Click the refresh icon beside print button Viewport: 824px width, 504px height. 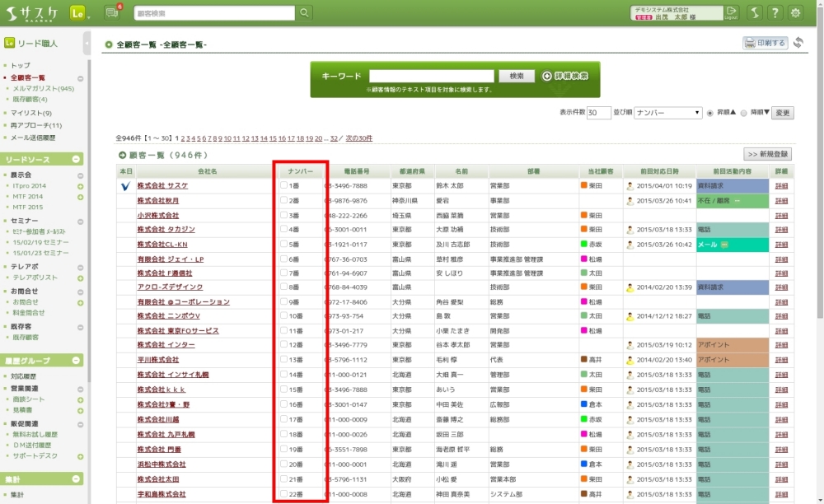798,43
